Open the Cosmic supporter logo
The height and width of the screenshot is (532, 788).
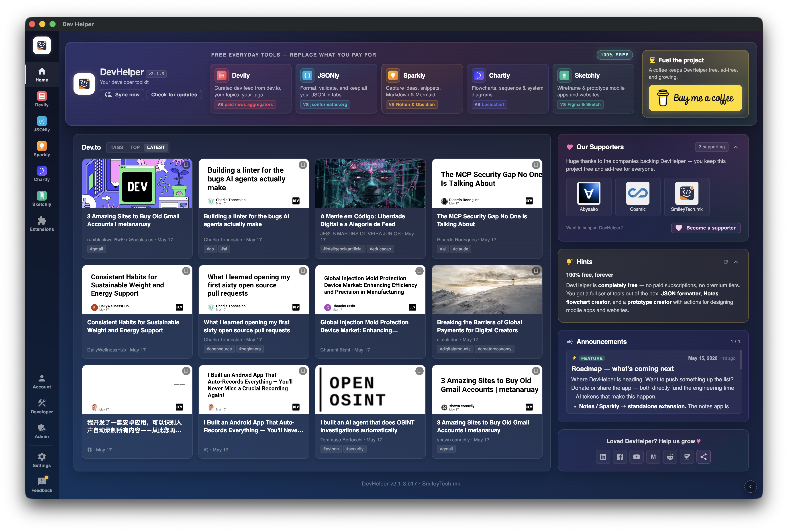[637, 197]
